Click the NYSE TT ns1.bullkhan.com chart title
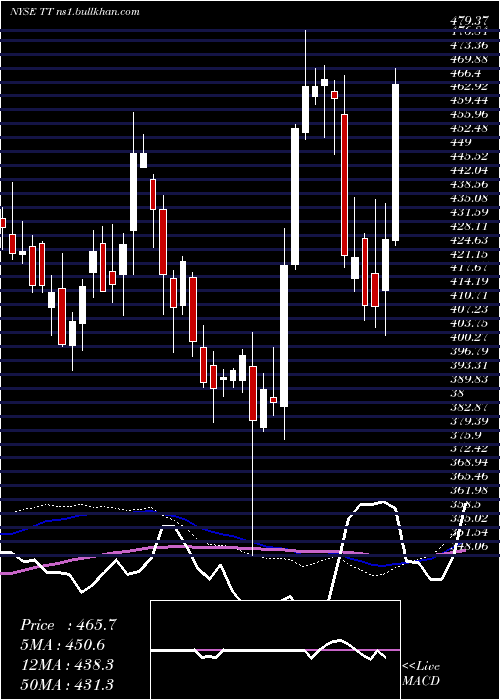The height and width of the screenshot is (700, 500). point(75,12)
